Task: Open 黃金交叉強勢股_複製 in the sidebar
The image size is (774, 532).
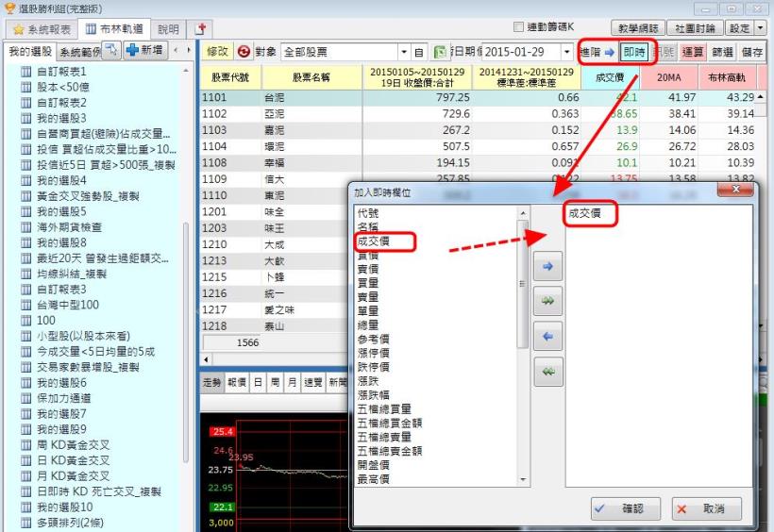Action: [89, 196]
